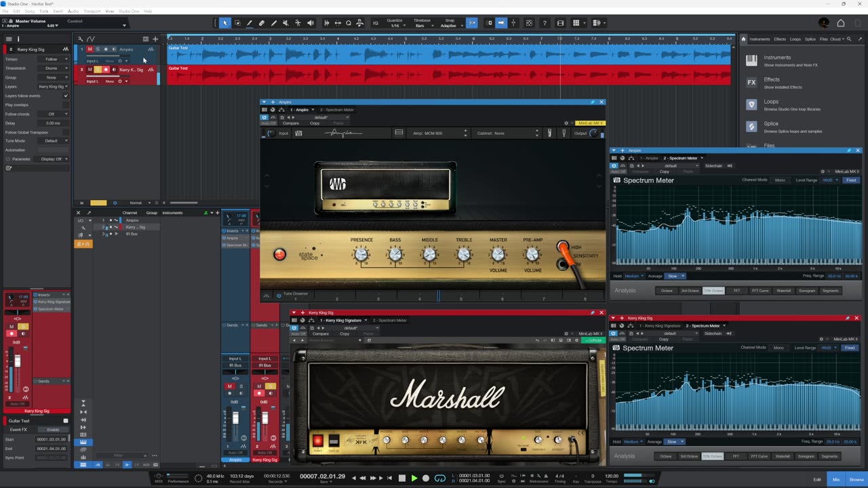
Task: Open the Song menu
Action: [28, 12]
